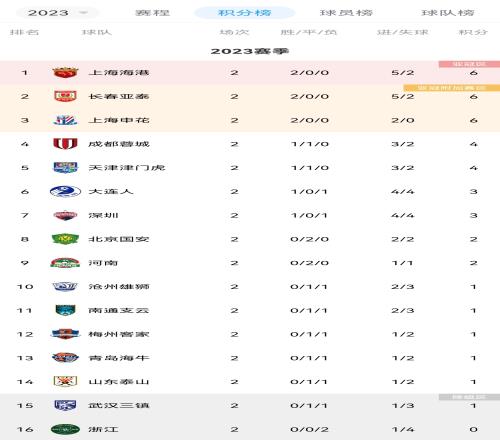Select team name 河南
Image resolution: width=500 pixels, height=440 pixels.
click(103, 263)
